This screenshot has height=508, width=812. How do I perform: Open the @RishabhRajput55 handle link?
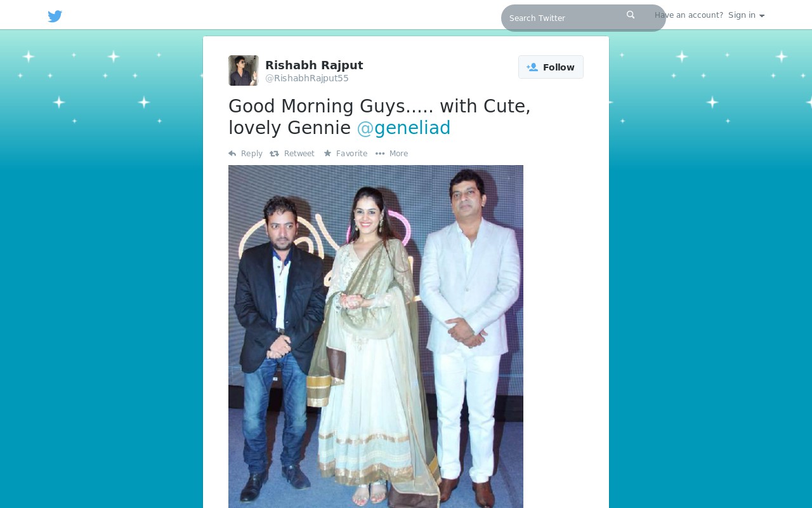pyautogui.click(x=307, y=78)
